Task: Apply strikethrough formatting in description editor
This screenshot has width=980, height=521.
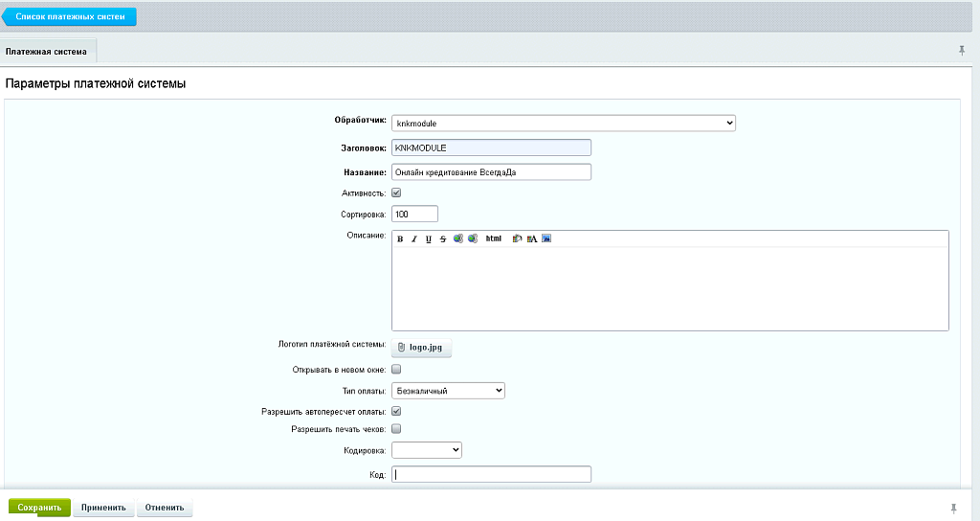Action: point(443,238)
